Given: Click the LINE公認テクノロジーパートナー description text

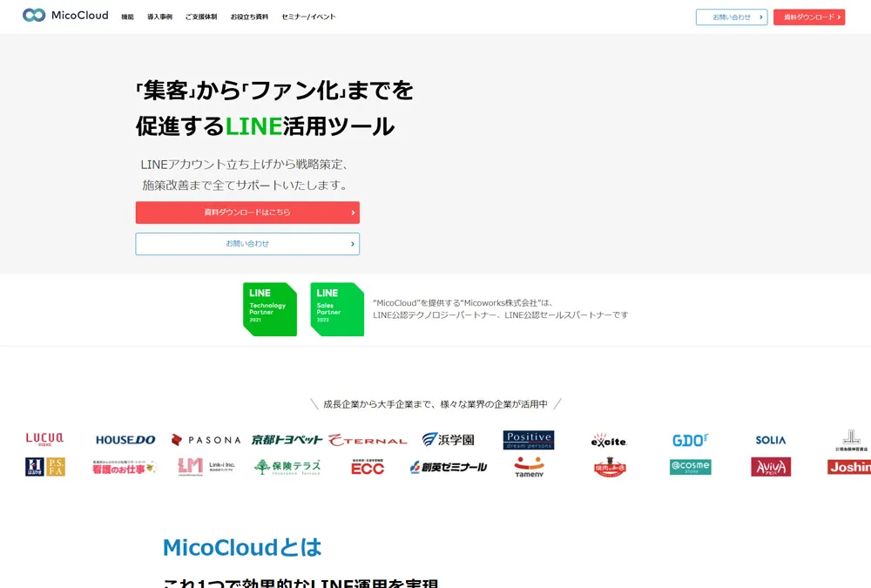Looking at the screenshot, I should pos(501,315).
